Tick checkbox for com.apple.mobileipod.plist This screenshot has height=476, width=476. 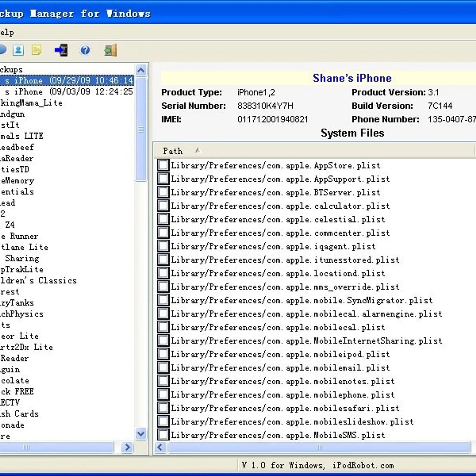coord(163,354)
